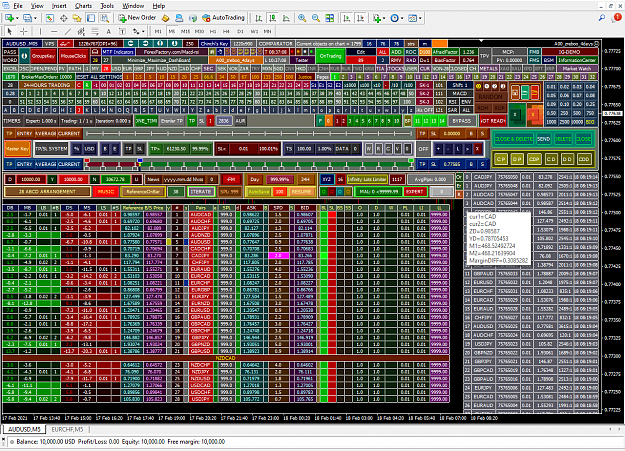Switch chart to line chart icon
625x451 pixels.
coord(286,18)
